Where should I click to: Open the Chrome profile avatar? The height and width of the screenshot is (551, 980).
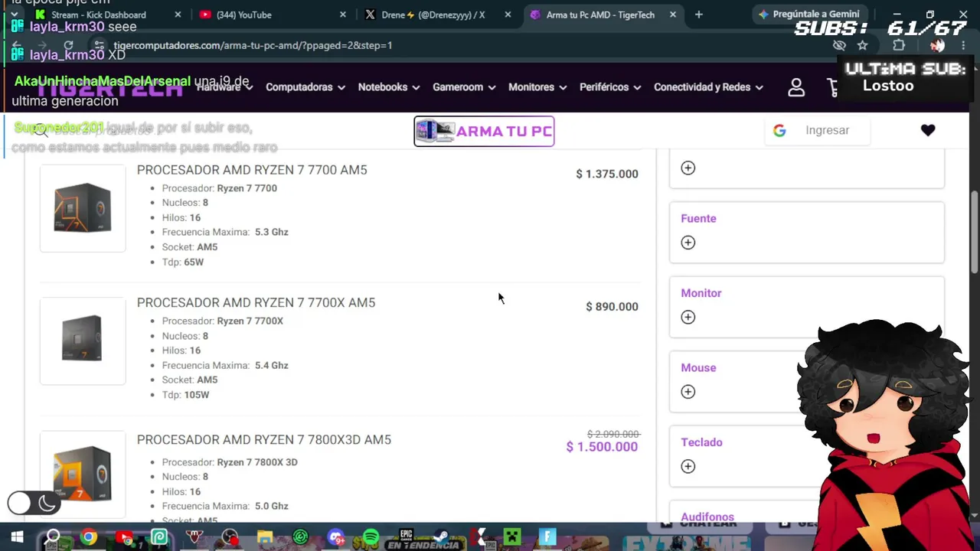[937, 45]
